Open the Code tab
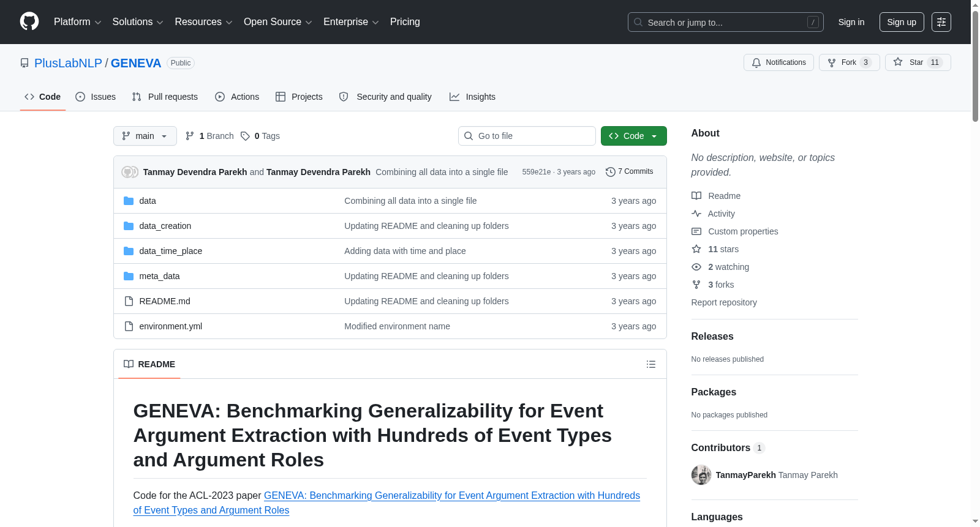The height and width of the screenshot is (527, 980). pos(43,97)
